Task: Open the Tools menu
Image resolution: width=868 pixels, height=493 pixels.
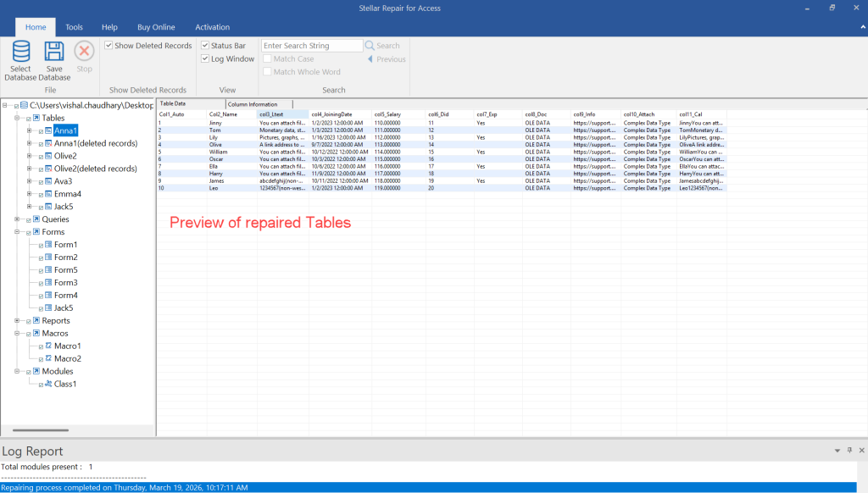Action: click(x=74, y=26)
